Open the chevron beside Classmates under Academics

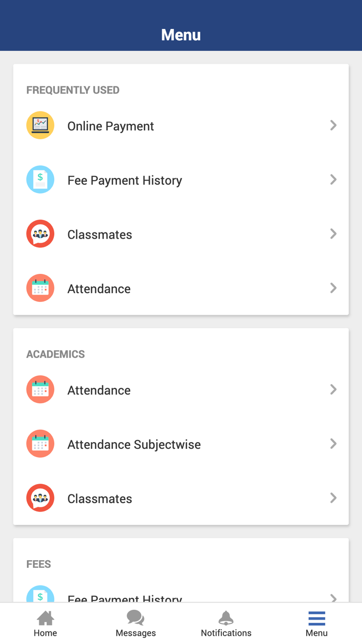pos(334,498)
